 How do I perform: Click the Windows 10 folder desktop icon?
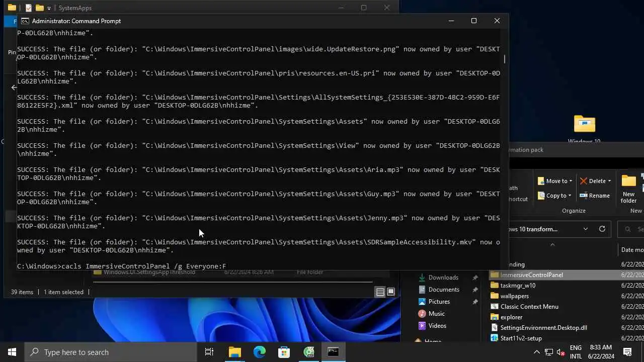pyautogui.click(x=584, y=129)
